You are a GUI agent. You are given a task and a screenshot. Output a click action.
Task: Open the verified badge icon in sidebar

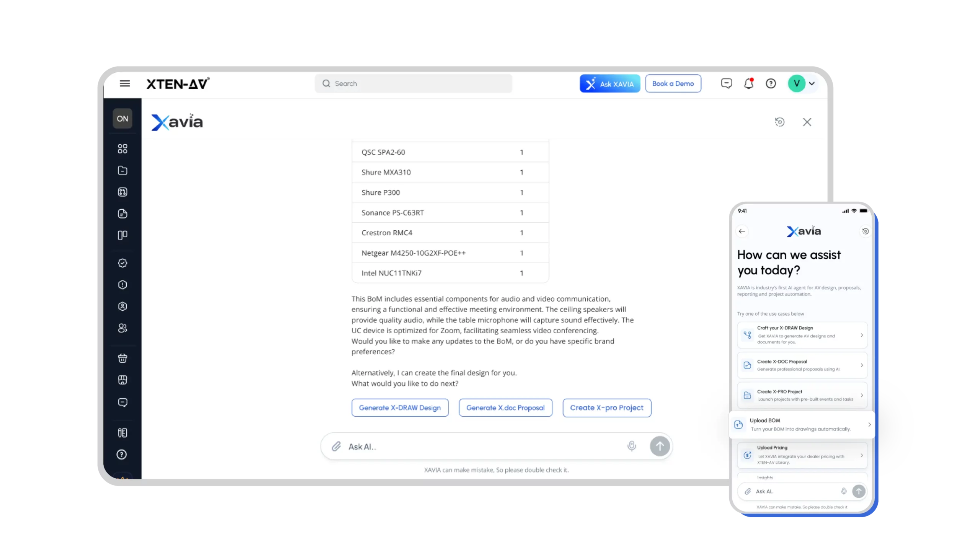pos(122,263)
